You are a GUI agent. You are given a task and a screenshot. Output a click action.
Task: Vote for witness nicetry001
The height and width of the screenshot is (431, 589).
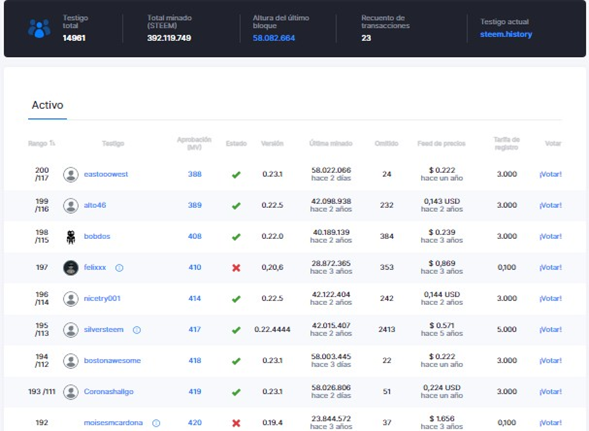click(550, 299)
